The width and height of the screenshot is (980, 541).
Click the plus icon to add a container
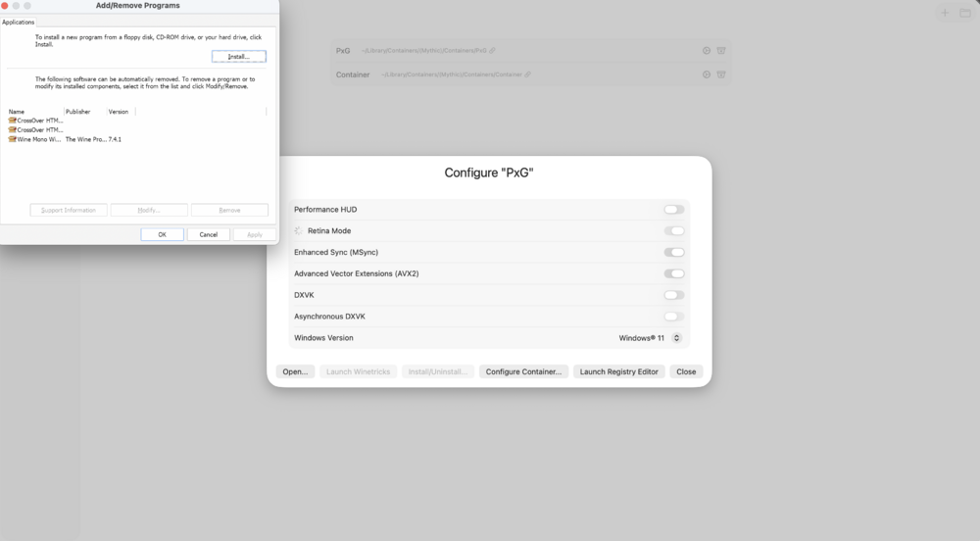coord(945,13)
